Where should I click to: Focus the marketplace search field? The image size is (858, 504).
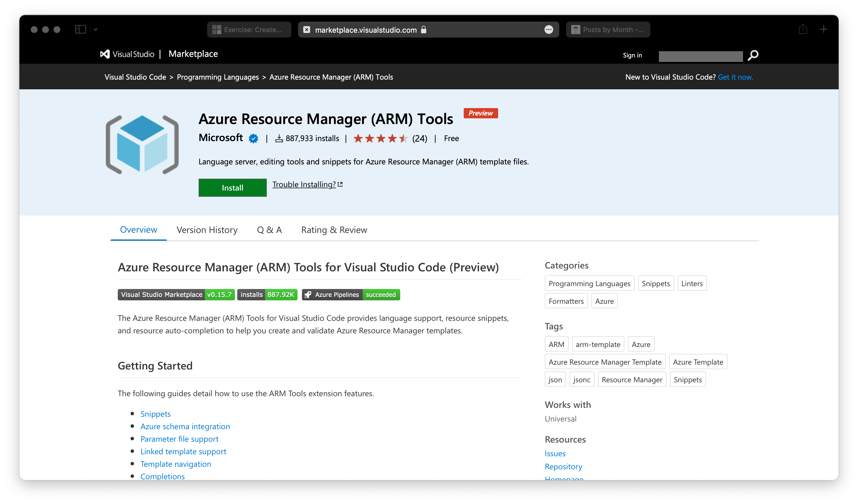pos(700,57)
